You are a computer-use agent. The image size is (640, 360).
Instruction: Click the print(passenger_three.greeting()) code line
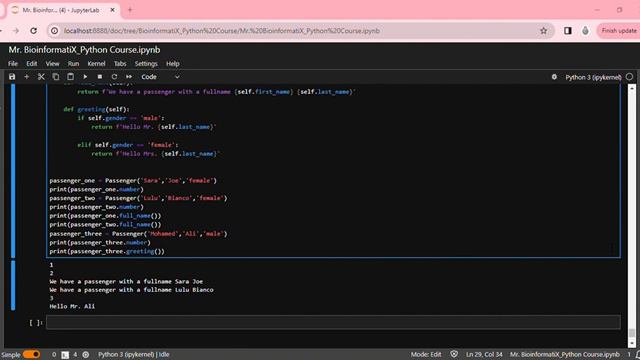[107, 251]
